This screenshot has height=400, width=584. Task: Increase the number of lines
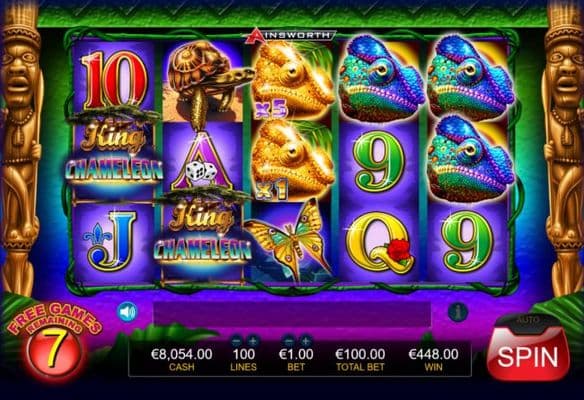click(x=253, y=340)
